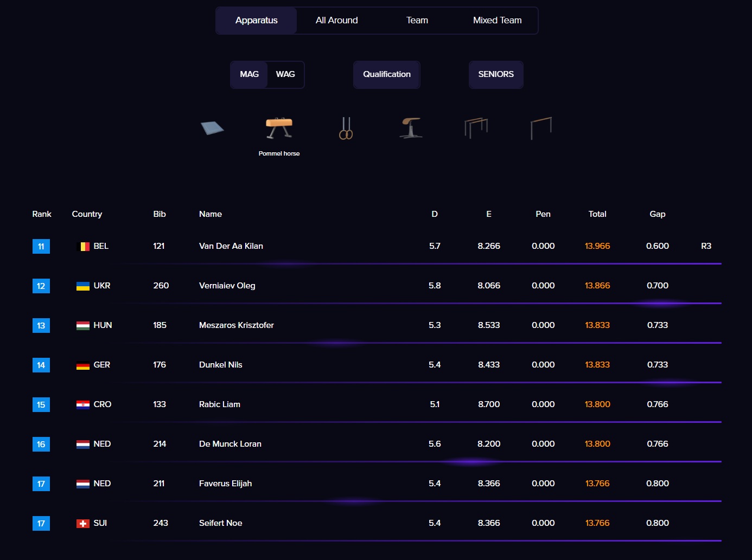Choose the Rings apparatus icon
The image size is (752, 560).
[346, 128]
